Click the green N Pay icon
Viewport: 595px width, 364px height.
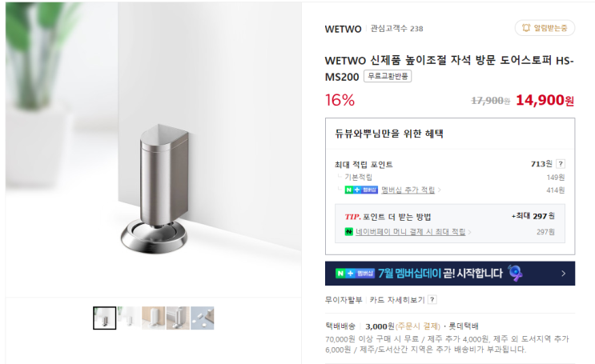pyautogui.click(x=348, y=231)
